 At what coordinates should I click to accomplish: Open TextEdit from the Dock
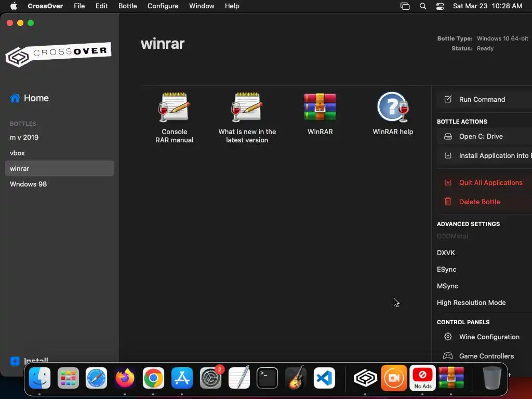(x=239, y=378)
